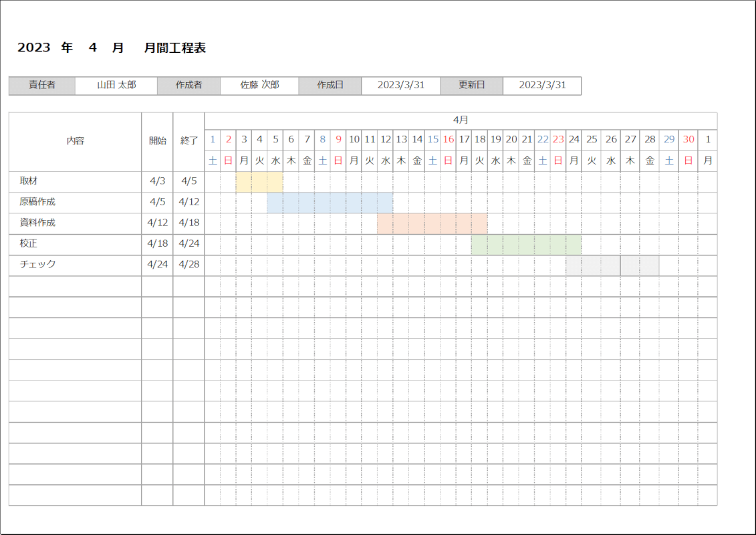Click the 月間工程表 title text
The image size is (756, 535).
(x=174, y=48)
